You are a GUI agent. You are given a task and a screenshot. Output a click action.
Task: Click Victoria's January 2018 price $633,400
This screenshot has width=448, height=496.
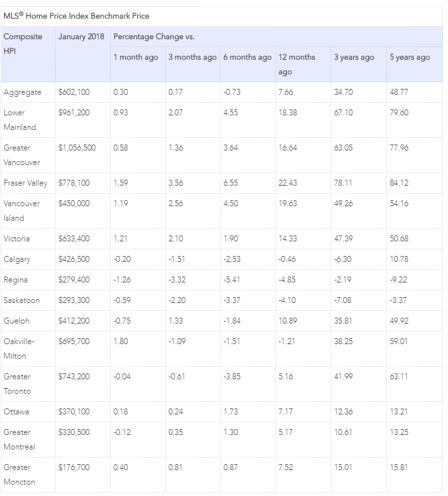(74, 239)
